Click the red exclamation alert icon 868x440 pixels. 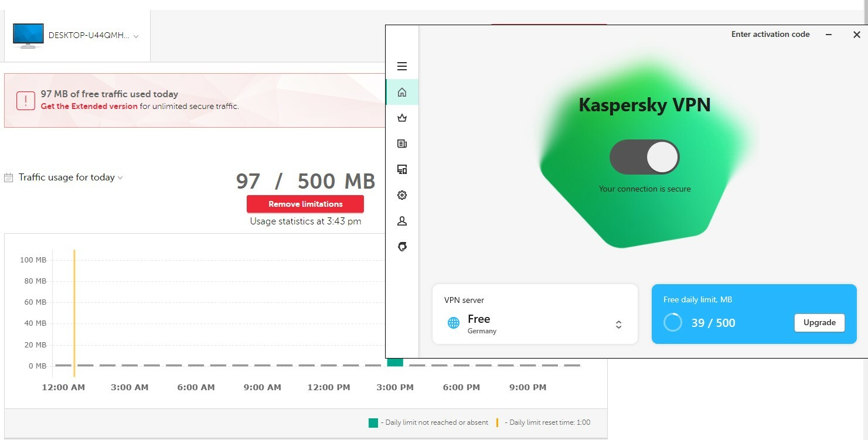click(x=26, y=100)
